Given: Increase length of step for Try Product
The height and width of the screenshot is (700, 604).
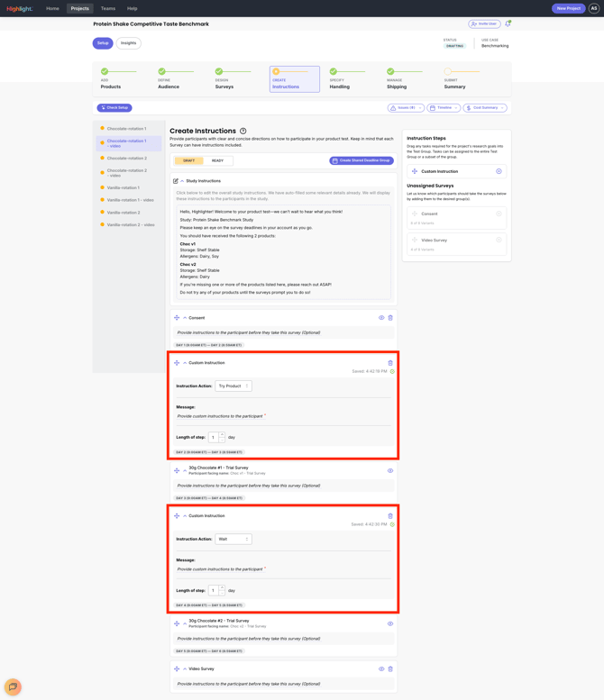Looking at the screenshot, I should [222, 434].
